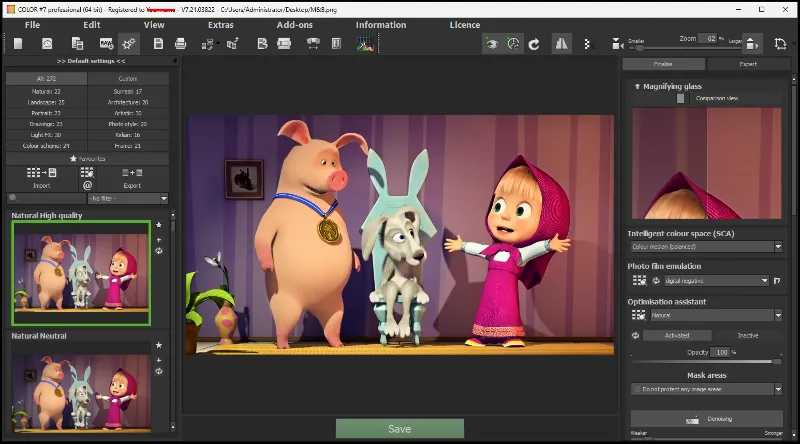Screen dimensions: 800x444
Task: Open the Natural optimisation assistant dropdown
Action: pyautogui.click(x=716, y=315)
